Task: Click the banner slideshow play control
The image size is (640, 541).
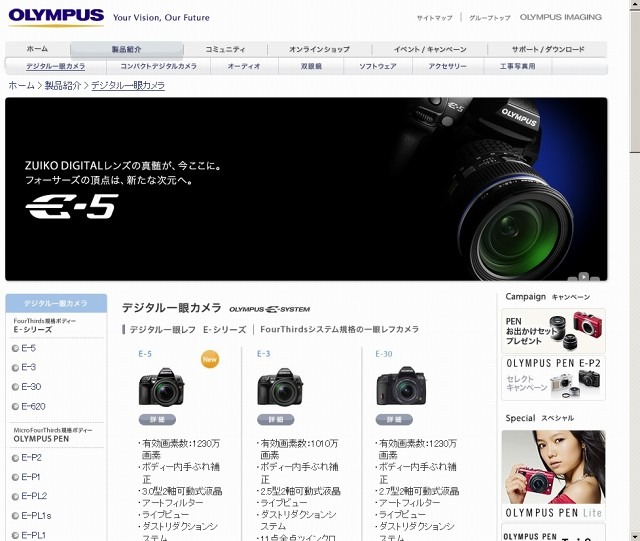Action: click(x=584, y=276)
